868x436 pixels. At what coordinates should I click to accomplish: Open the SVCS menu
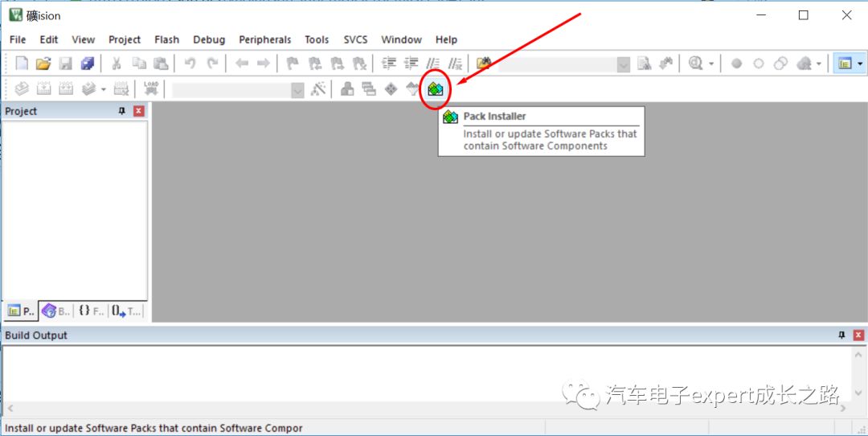click(x=355, y=39)
